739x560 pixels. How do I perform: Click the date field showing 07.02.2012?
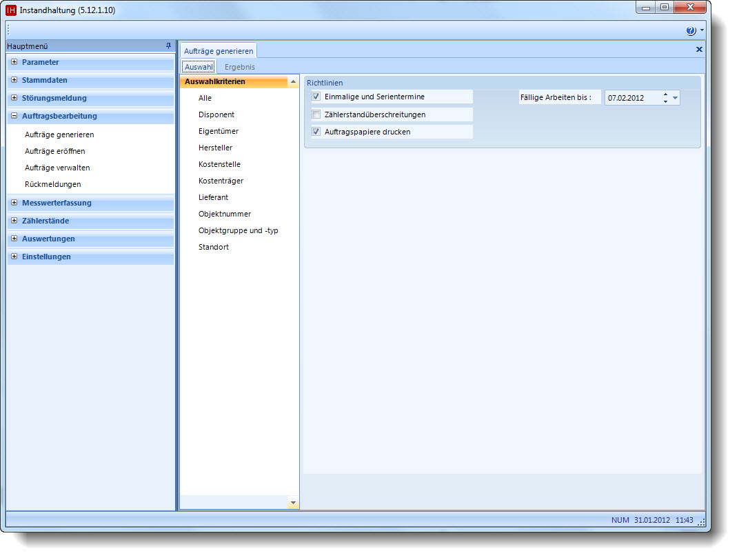[631, 98]
